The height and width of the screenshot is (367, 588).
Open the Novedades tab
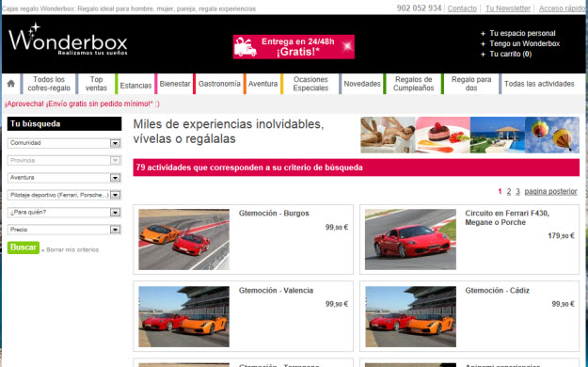click(362, 84)
